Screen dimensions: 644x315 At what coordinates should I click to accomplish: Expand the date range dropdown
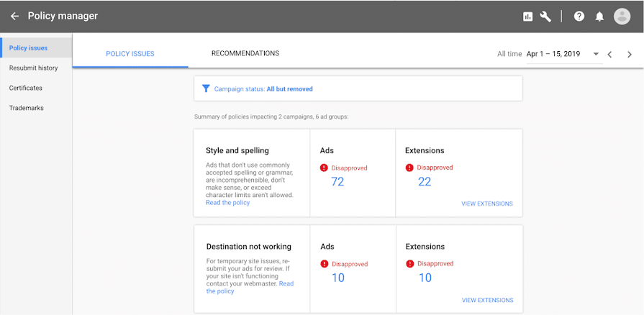[x=596, y=54]
